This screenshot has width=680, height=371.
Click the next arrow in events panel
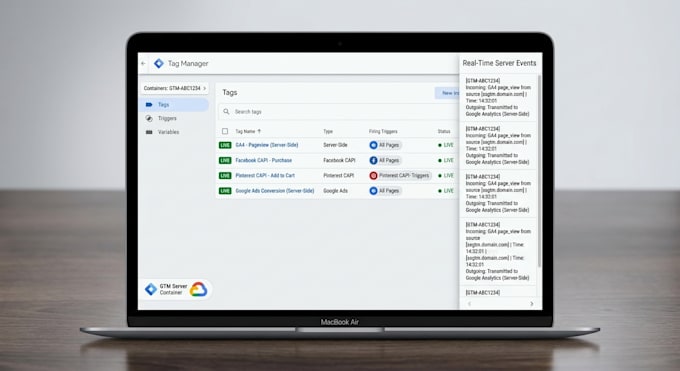tap(532, 304)
